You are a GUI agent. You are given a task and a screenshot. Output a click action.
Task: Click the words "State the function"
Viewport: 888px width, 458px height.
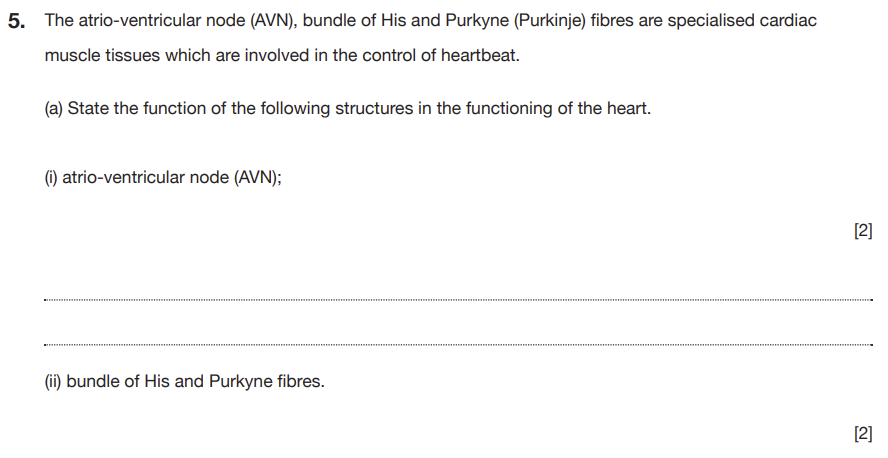pyautogui.click(x=128, y=108)
